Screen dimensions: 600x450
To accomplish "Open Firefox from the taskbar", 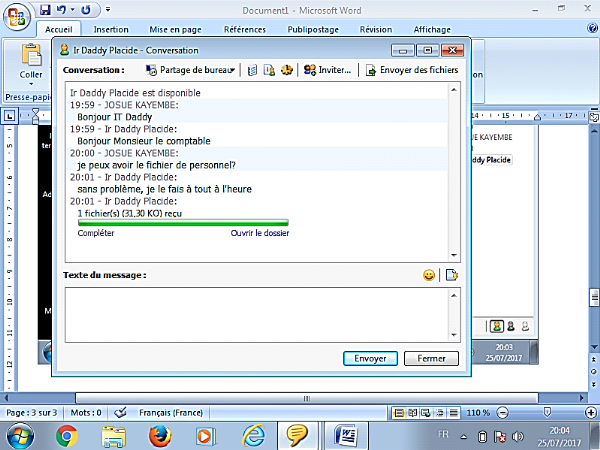I will coord(160,436).
